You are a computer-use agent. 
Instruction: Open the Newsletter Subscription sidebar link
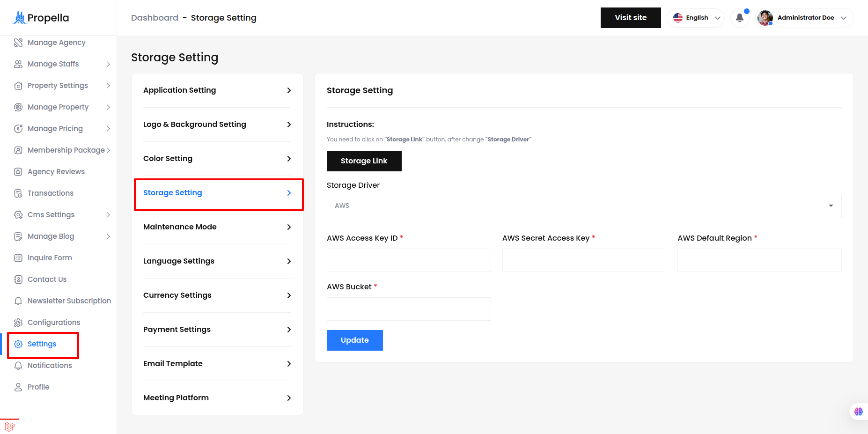69,301
